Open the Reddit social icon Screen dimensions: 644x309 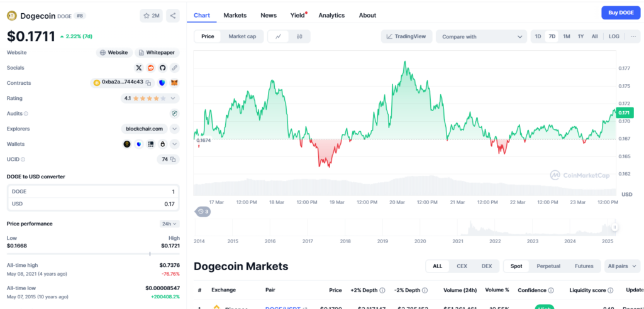[151, 68]
